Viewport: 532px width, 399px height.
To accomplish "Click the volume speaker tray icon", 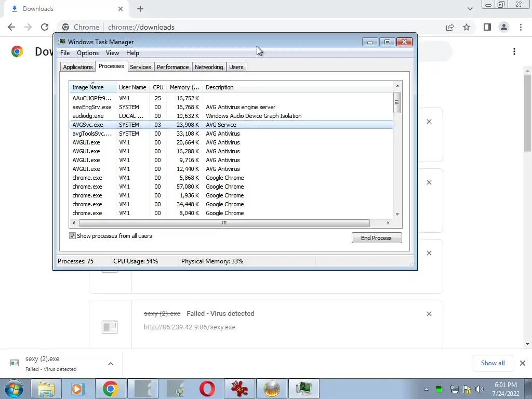I will (x=480, y=389).
